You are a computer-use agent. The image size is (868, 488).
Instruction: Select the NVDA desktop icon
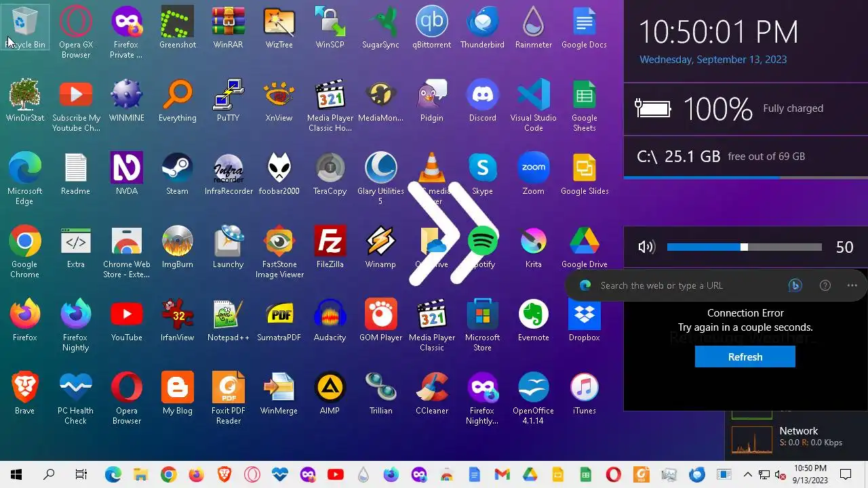127,174
